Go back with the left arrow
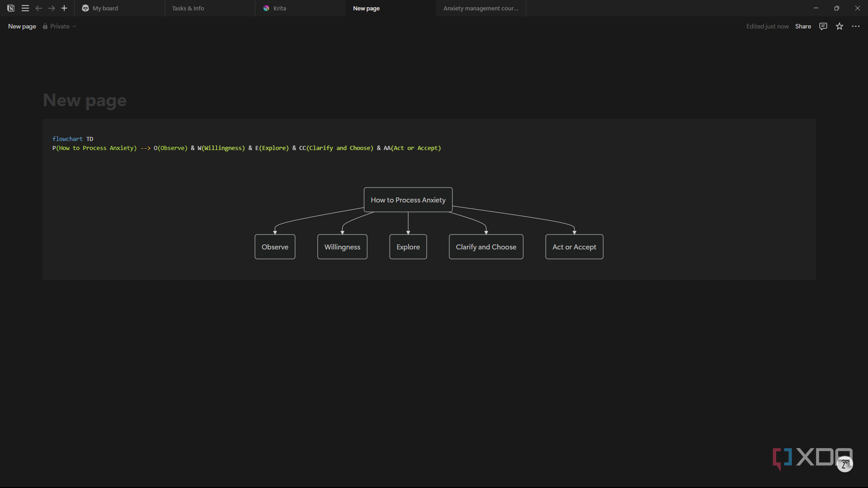Image resolution: width=868 pixels, height=488 pixels. [39, 8]
